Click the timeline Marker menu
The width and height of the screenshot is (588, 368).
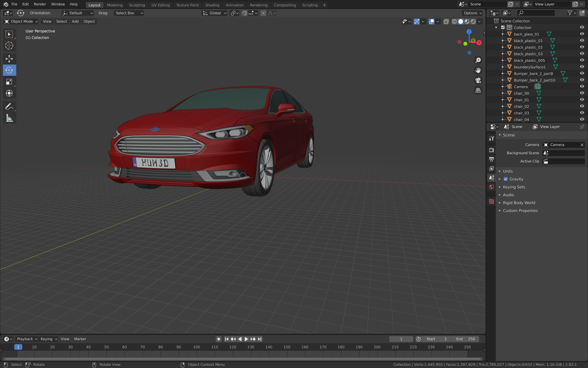pyautogui.click(x=80, y=339)
